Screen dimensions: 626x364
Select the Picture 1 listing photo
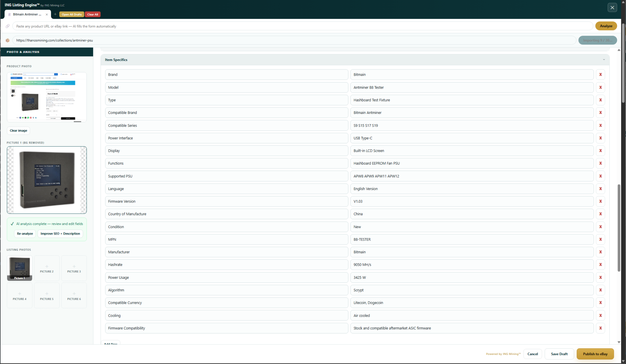pos(20,268)
